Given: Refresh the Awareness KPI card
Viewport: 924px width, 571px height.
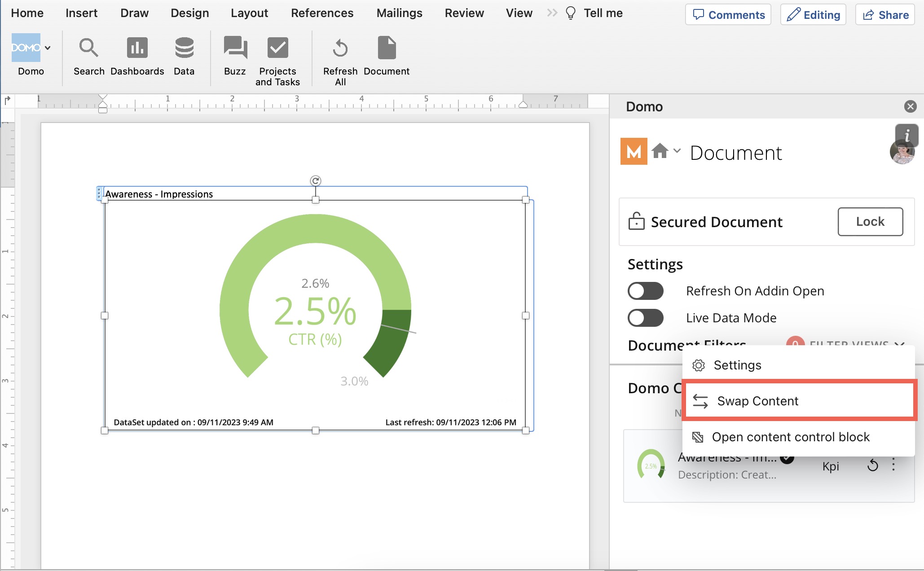Looking at the screenshot, I should (x=873, y=466).
